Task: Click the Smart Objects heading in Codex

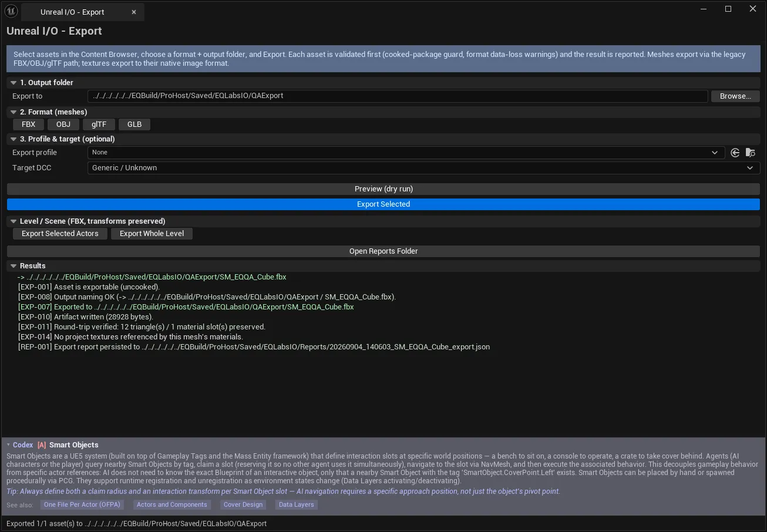Action: coord(74,445)
